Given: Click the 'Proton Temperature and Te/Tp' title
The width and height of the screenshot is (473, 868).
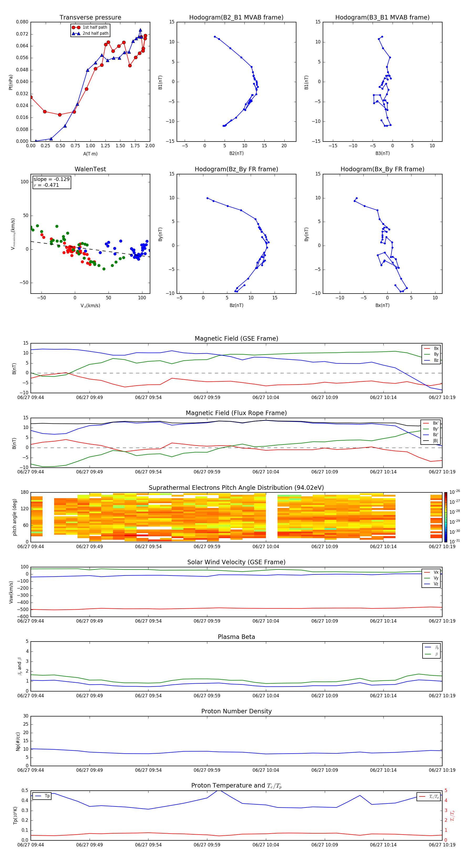Looking at the screenshot, I should [236, 786].
